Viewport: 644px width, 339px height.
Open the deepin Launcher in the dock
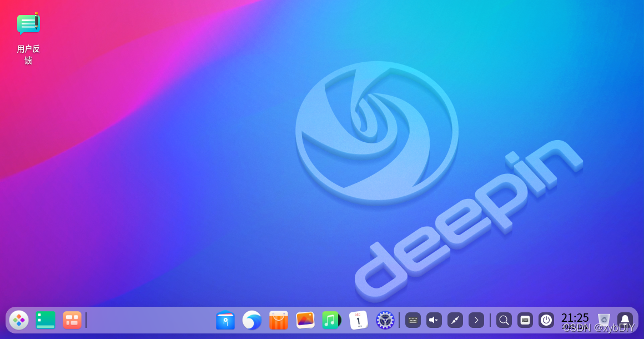pos(19,320)
